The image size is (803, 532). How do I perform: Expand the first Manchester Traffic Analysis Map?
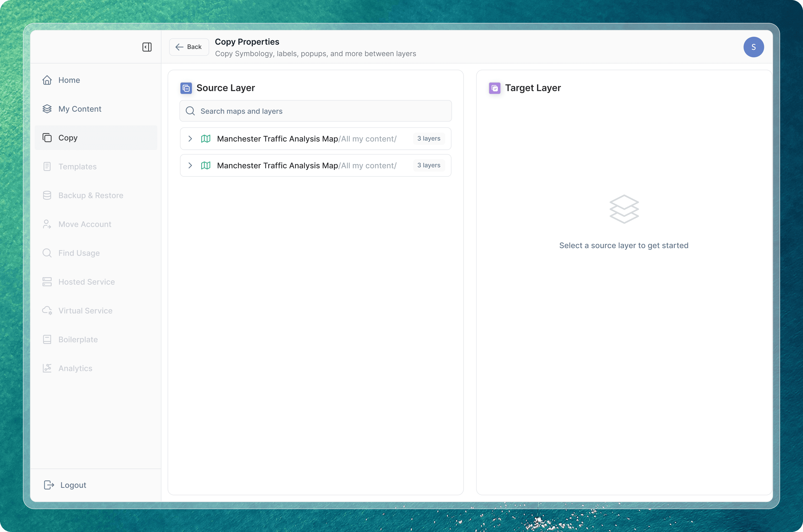[x=190, y=138]
